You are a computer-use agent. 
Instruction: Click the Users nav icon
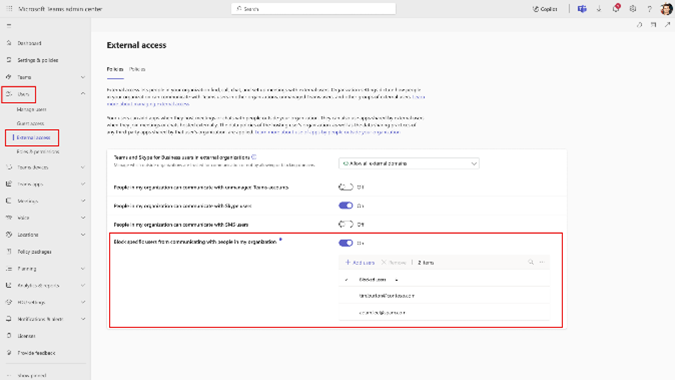9,94
